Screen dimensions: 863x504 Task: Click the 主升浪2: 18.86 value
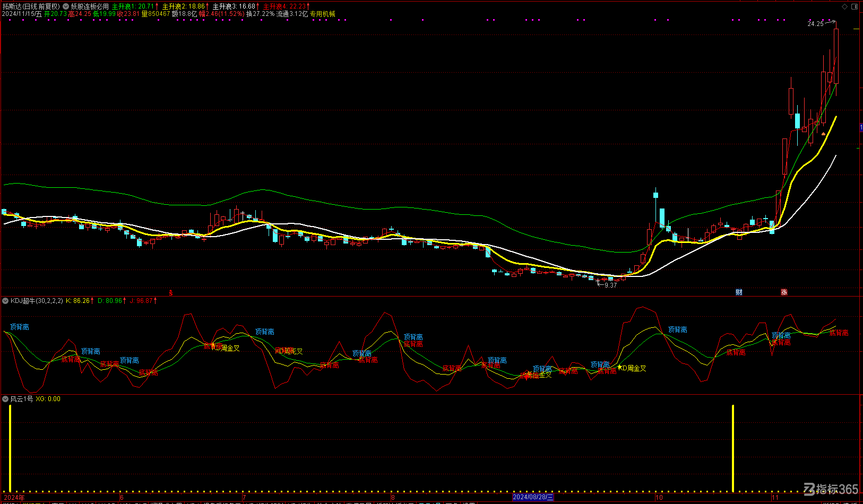183,6
